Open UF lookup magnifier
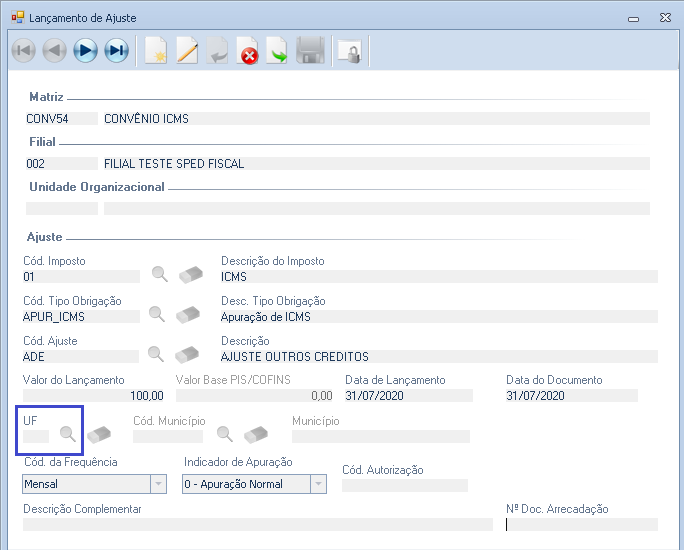This screenshot has width=684, height=550. point(68,434)
